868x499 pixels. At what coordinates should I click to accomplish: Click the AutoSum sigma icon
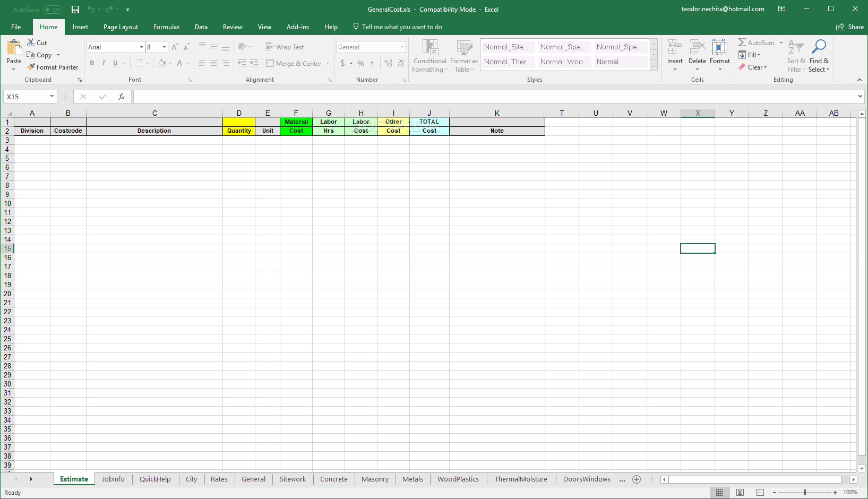pyautogui.click(x=742, y=42)
